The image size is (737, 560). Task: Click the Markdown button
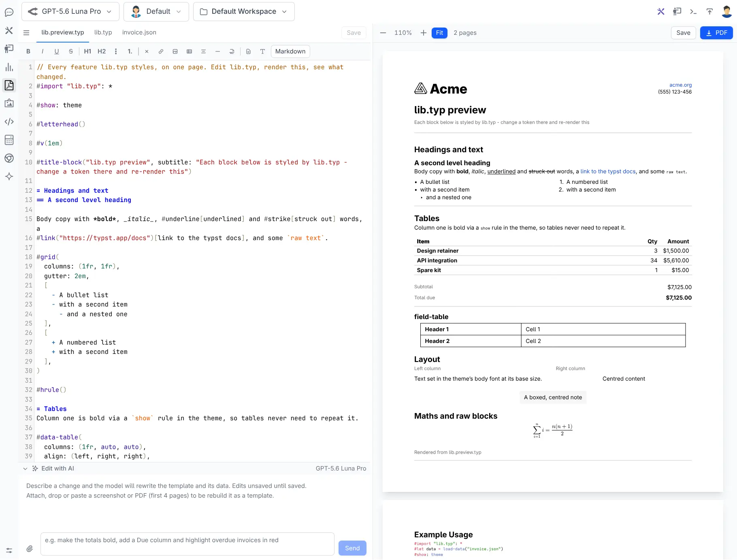(290, 51)
